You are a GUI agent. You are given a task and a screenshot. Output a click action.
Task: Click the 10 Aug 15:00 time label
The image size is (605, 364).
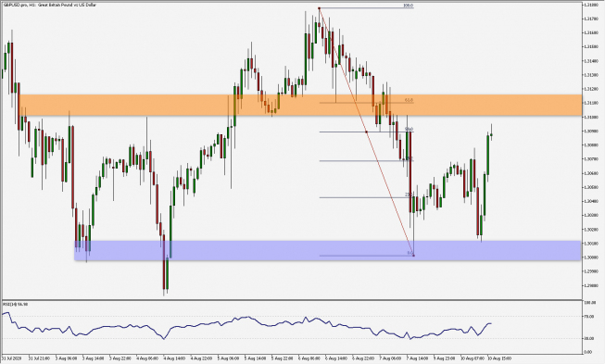coord(499,358)
